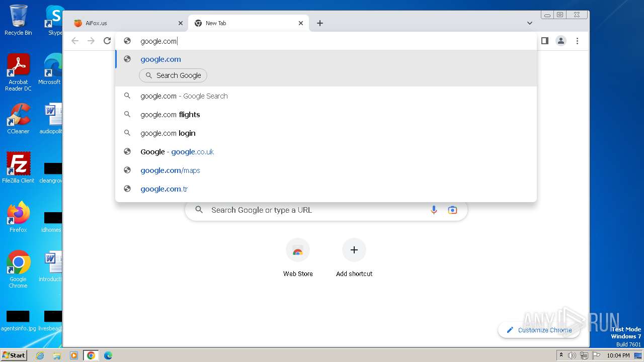644x362 pixels.
Task: Open Microsoft Edge from the taskbar
Action: click(108, 355)
